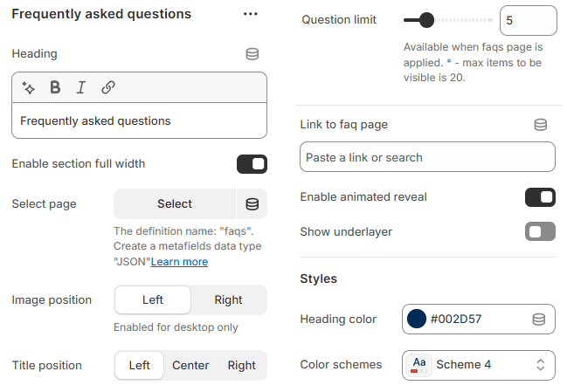This screenshot has height=392, width=567.
Task: Click dynamic source icon for Link to faq page
Action: click(x=540, y=125)
